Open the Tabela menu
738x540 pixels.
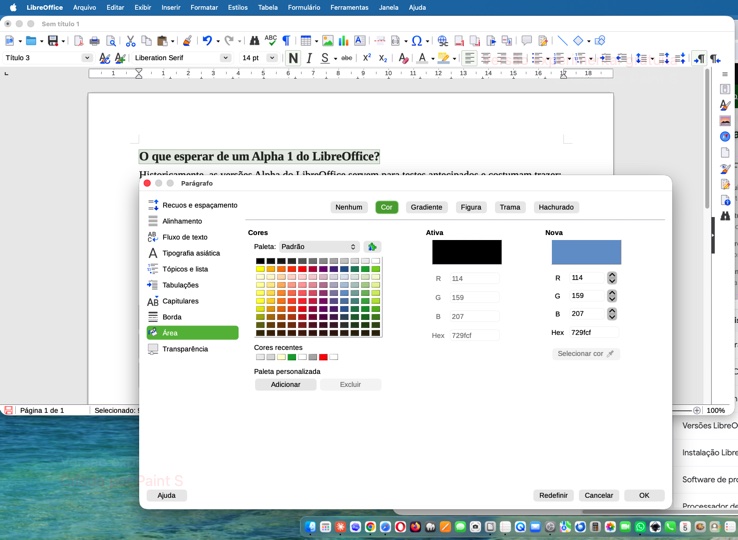pos(268,8)
